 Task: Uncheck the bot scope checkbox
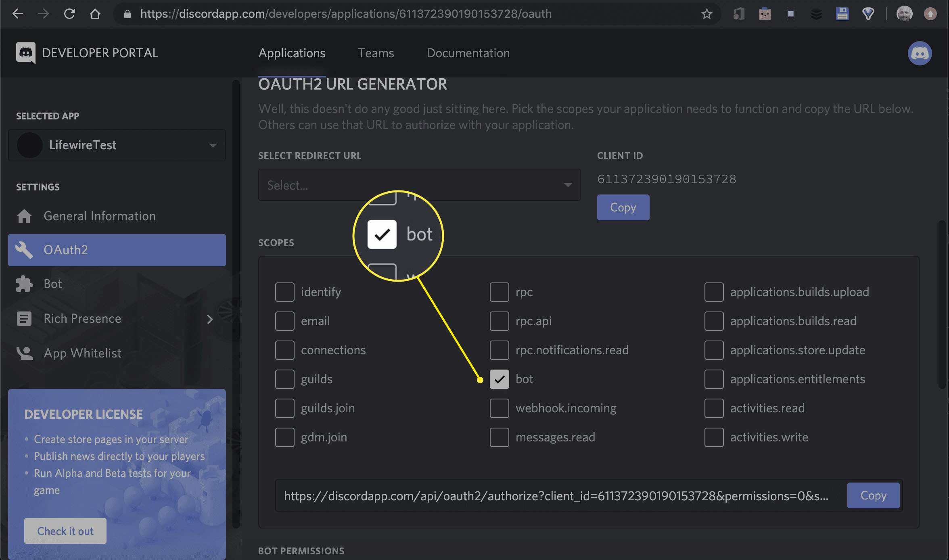point(500,379)
